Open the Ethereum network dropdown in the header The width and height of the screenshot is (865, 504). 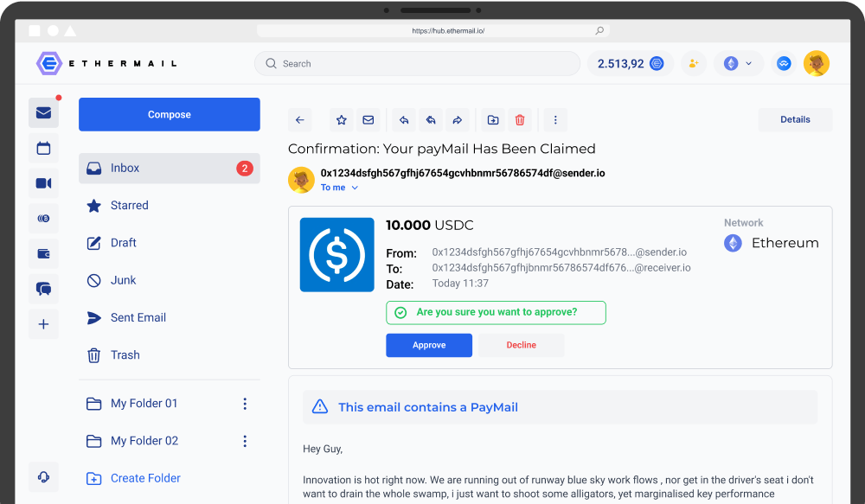[x=739, y=63]
